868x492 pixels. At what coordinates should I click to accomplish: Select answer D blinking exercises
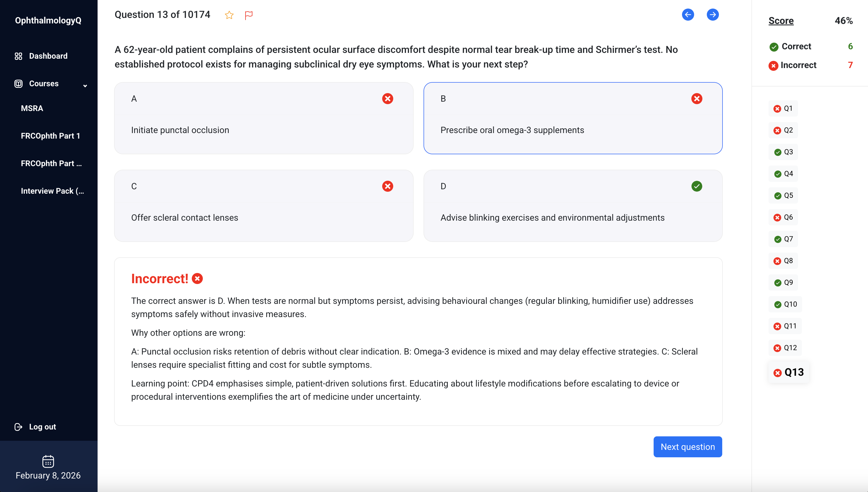tap(573, 206)
